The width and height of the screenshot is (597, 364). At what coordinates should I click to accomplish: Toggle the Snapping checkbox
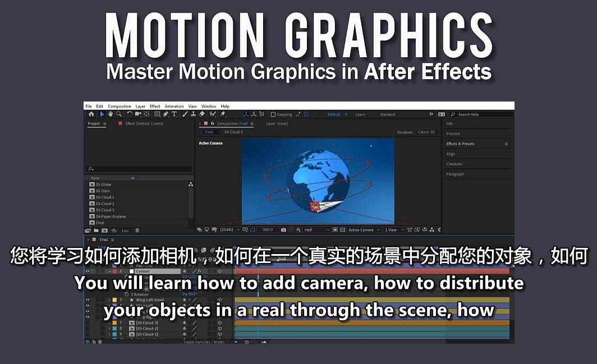[x=273, y=114]
